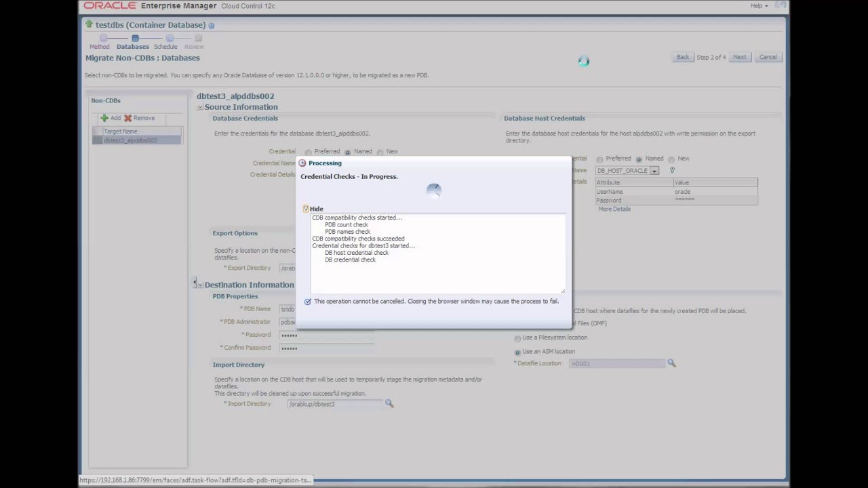Click the 'DB host credential check' line
The height and width of the screenshot is (488, 868).
357,253
